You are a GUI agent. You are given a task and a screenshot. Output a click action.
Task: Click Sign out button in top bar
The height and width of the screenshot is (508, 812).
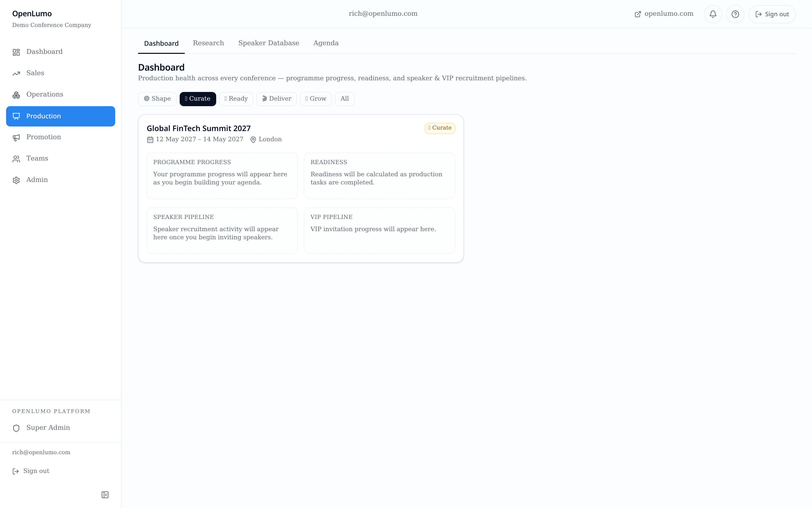(772, 14)
